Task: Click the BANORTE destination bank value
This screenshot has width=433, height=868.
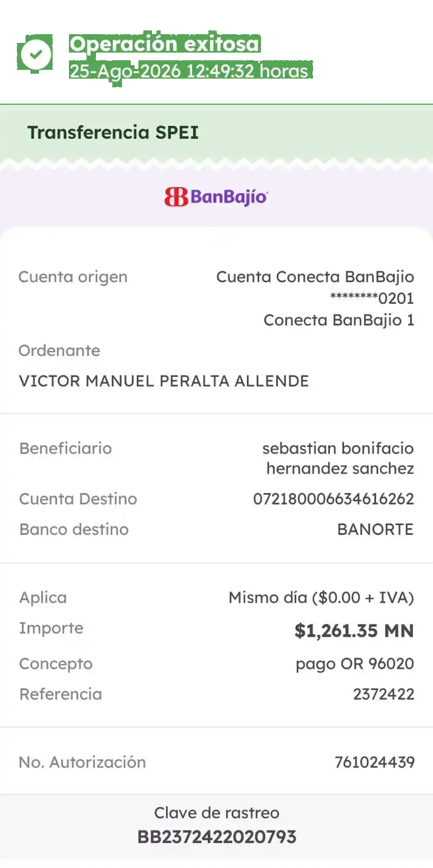Action: [375, 529]
